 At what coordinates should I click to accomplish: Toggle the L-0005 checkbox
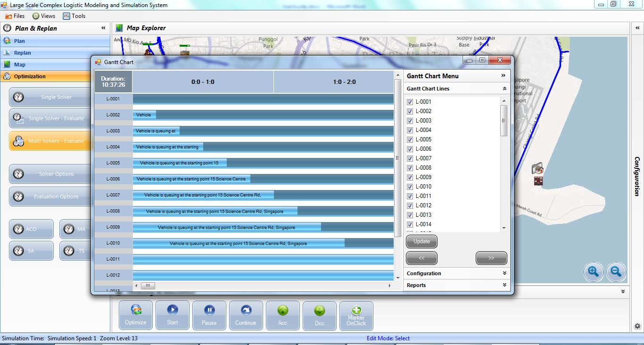(410, 140)
